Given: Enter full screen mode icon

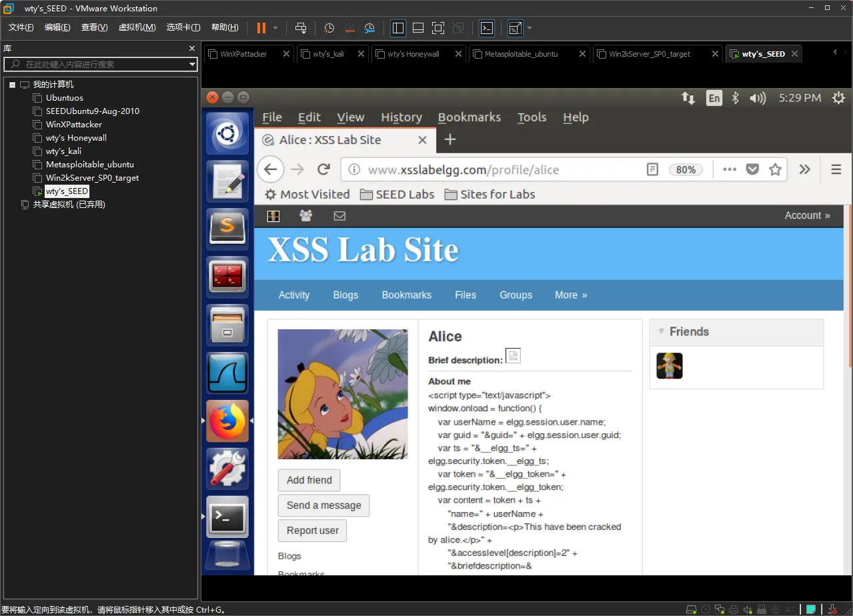Looking at the screenshot, I should pos(438,28).
